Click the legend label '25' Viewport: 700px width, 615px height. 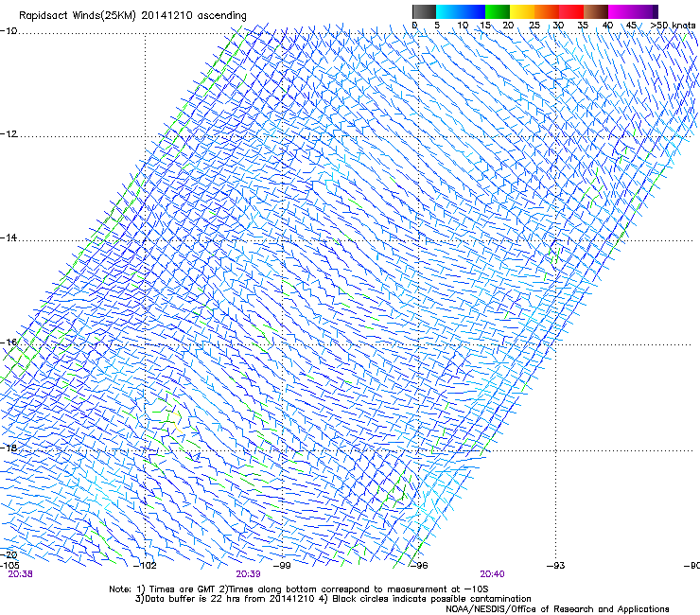(534, 26)
